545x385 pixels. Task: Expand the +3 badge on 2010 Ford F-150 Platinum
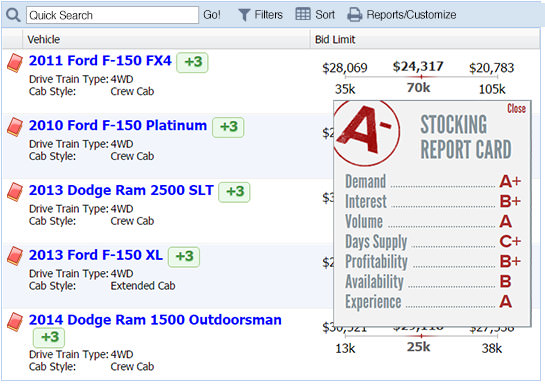(x=228, y=127)
